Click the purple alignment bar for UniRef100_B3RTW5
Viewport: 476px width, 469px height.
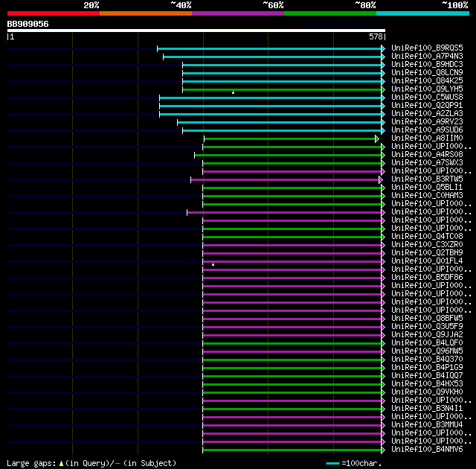tap(285, 180)
